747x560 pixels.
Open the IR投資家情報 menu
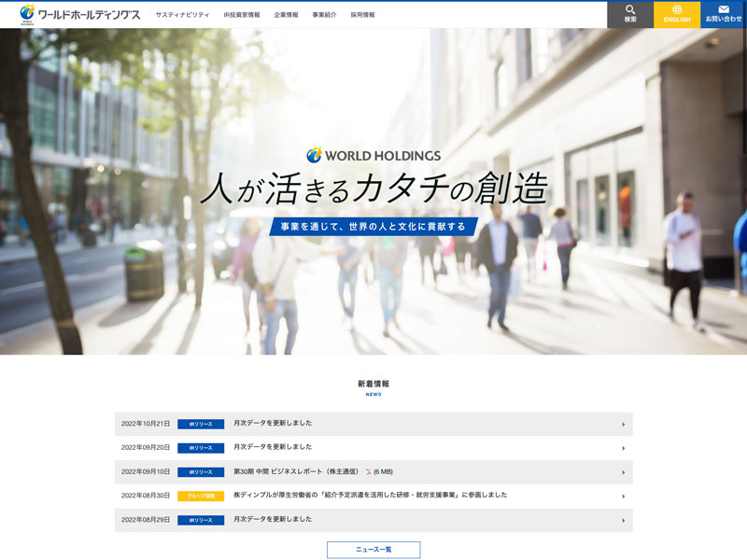pyautogui.click(x=242, y=15)
